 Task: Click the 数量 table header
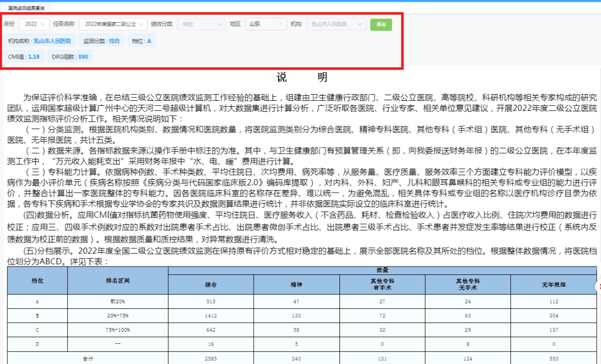click(x=382, y=270)
